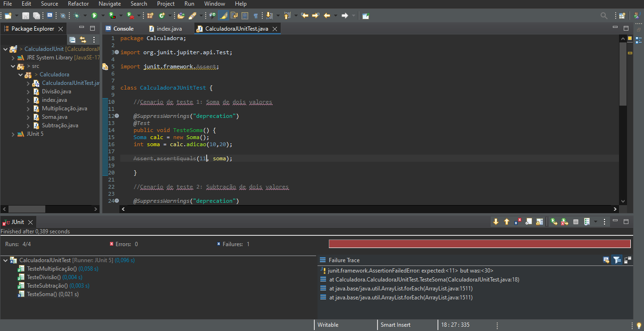Create new Java package from toolbar icon
Viewport: 644px width, 331px height.
(150, 16)
